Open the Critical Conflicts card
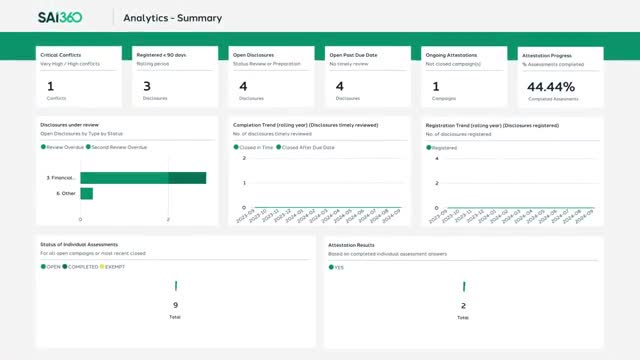This screenshot has width=640, height=360. pyautogui.click(x=79, y=76)
